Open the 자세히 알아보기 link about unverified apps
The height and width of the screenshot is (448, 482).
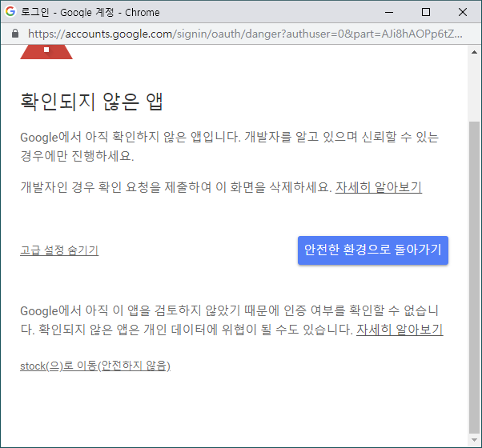(400, 330)
